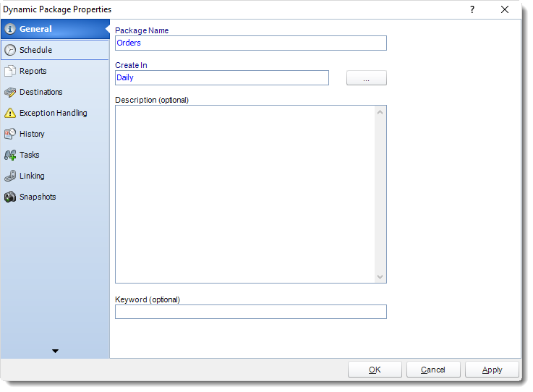The width and height of the screenshot is (533, 392).
Task: Click Description scrollbar up arrow
Action: [x=380, y=112]
